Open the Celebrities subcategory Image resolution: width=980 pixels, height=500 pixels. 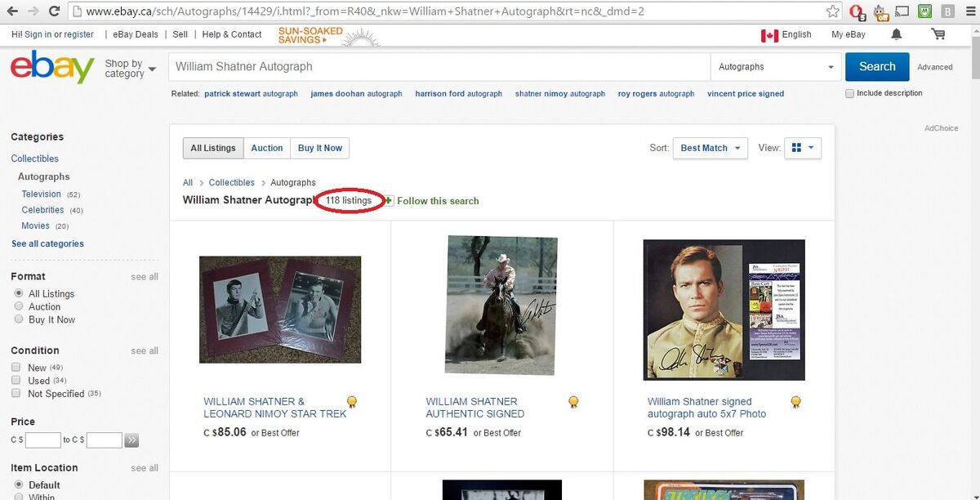click(42, 210)
